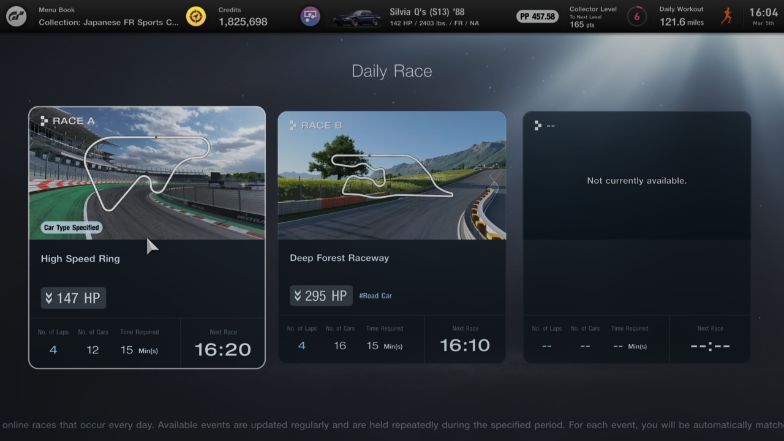
Task: Select the Silvia Q's car thumbnail
Action: coord(356,18)
